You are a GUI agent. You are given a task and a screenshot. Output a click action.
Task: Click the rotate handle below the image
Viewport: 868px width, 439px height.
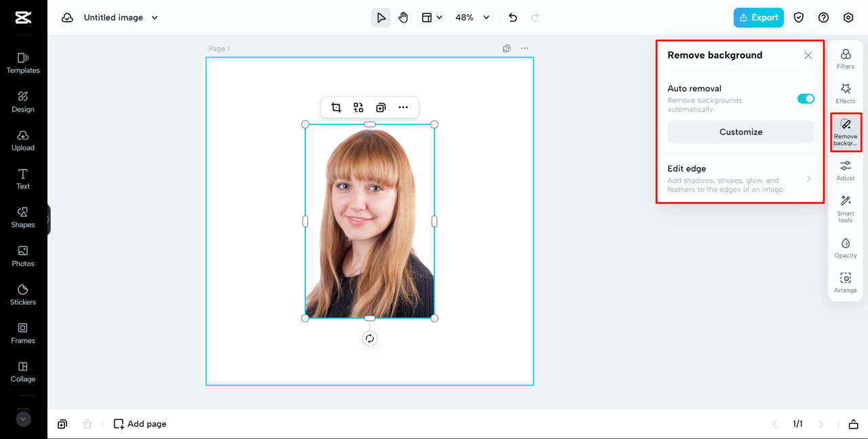click(370, 339)
